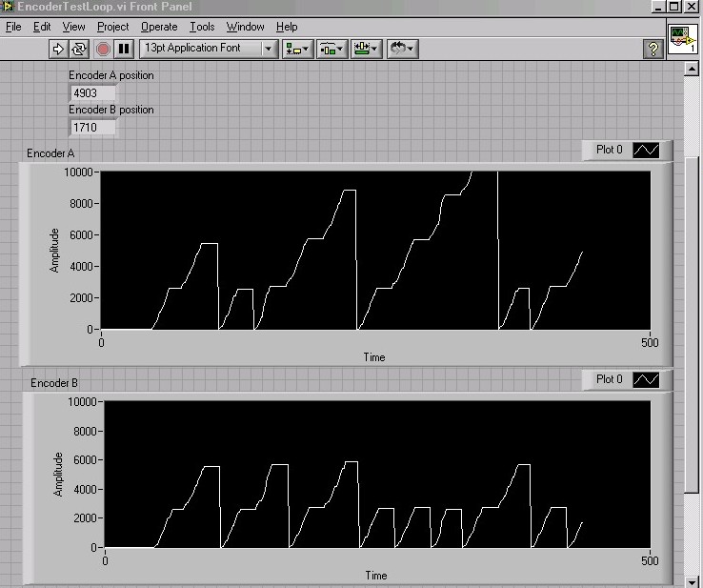Image resolution: width=703 pixels, height=588 pixels.
Task: Click the Pause button
Action: pos(124,49)
